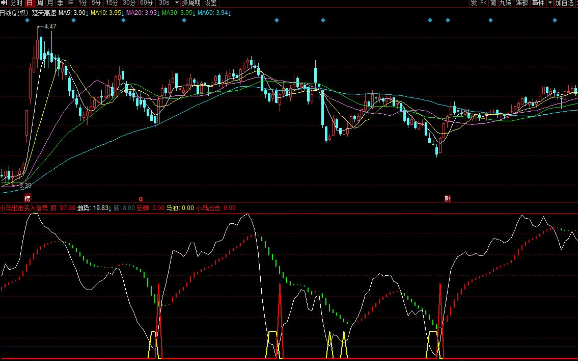Select the 日 (daily) period tab
The height and width of the screenshot is (361, 578).
tap(29, 3)
